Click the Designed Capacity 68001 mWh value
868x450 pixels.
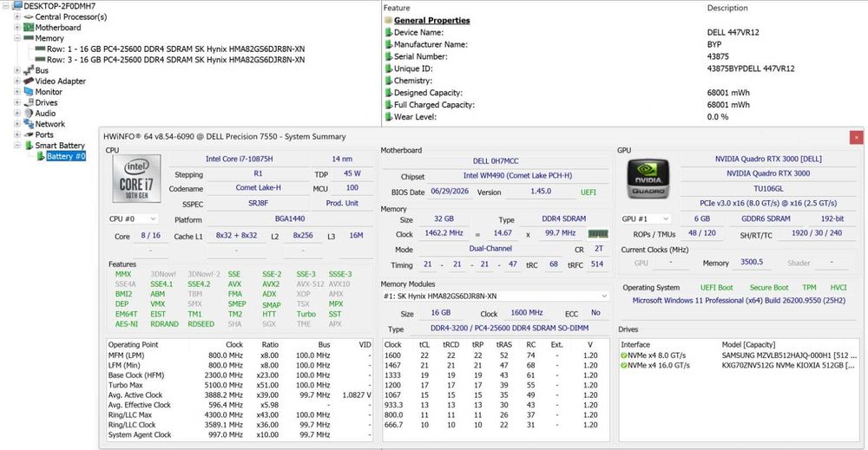pos(728,93)
